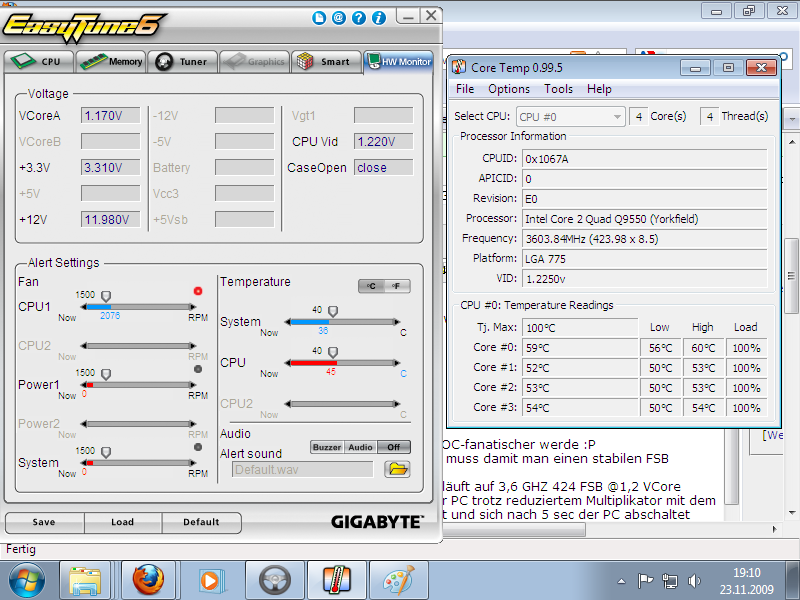This screenshot has height=600, width=800.
Task: Turn alert sound Off
Action: point(393,447)
